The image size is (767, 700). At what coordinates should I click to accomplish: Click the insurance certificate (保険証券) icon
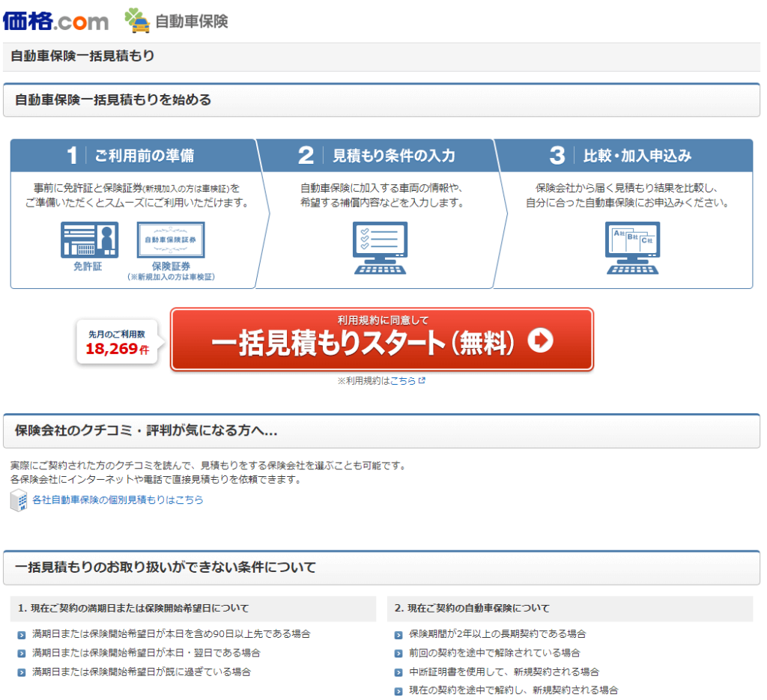171,240
